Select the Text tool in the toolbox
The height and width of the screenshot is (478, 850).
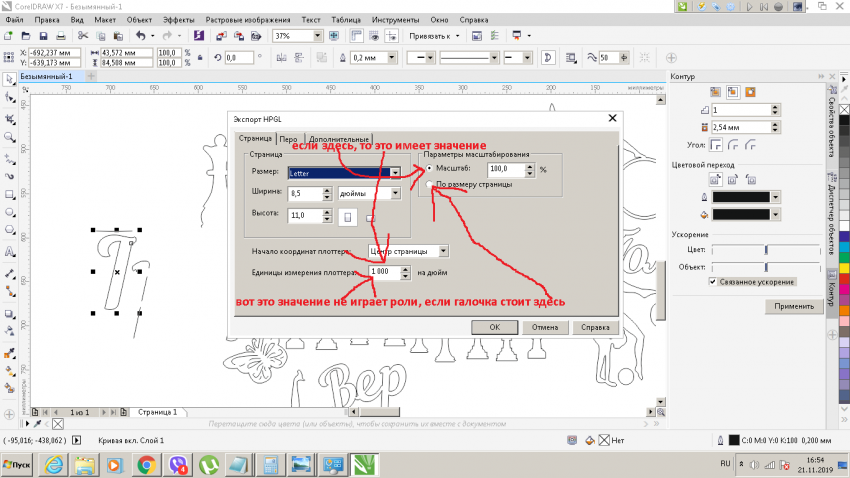(9, 252)
